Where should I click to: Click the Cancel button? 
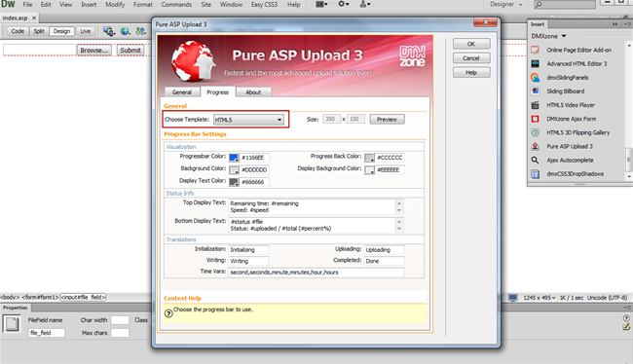pos(471,58)
